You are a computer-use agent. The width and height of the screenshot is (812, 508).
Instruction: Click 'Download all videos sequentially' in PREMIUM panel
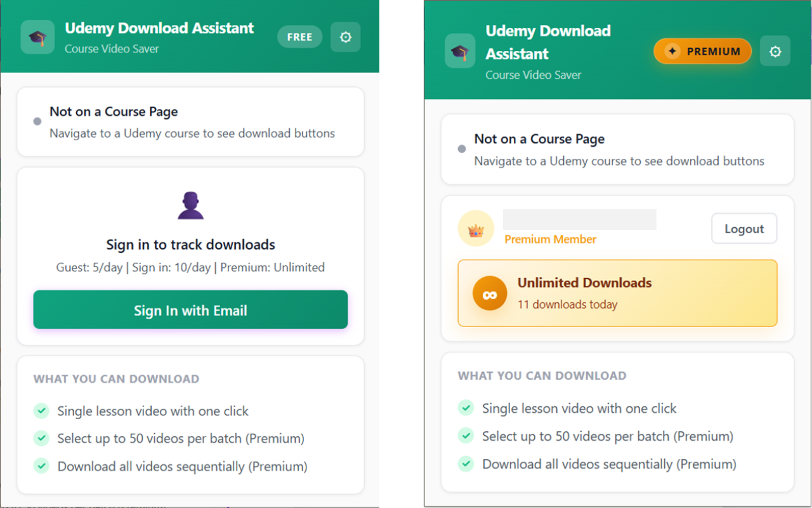point(609,464)
